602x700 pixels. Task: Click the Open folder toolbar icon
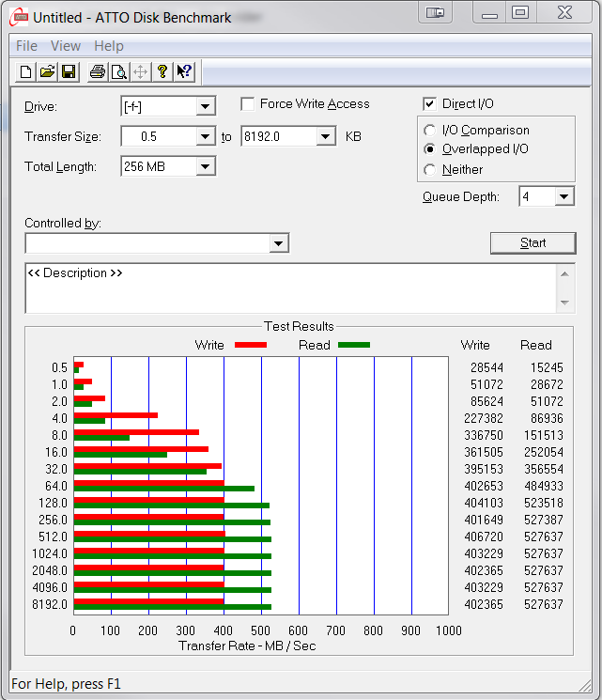(x=47, y=71)
